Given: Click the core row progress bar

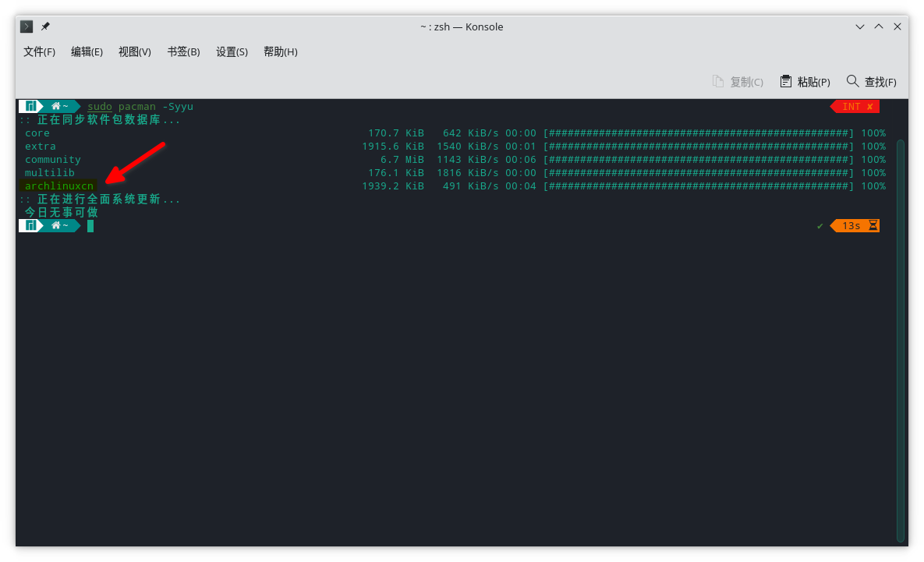Looking at the screenshot, I should (699, 133).
